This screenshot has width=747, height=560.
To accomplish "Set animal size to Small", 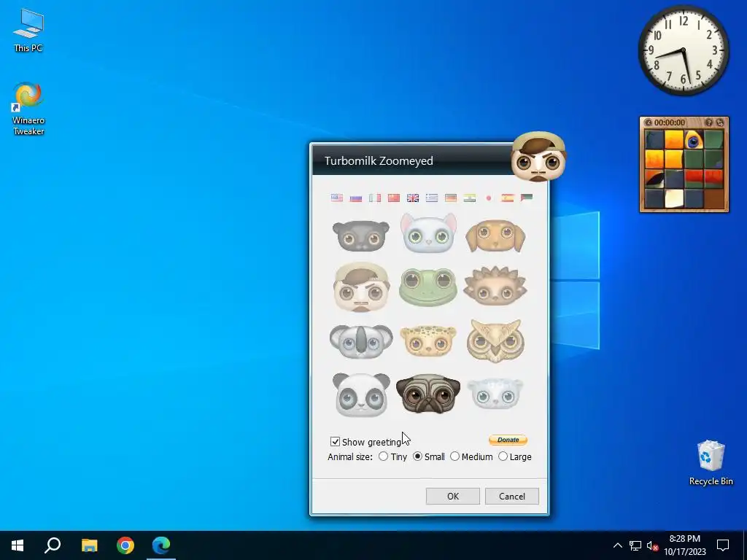I will pos(417,456).
